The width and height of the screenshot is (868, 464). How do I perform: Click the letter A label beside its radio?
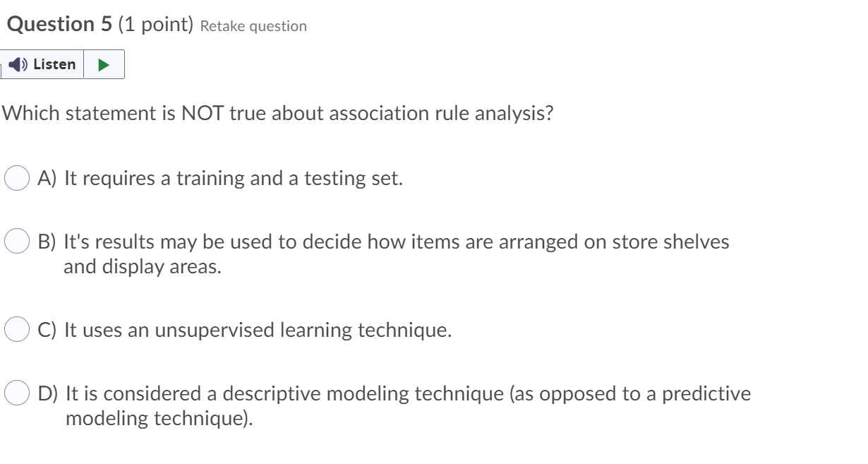pos(44,178)
